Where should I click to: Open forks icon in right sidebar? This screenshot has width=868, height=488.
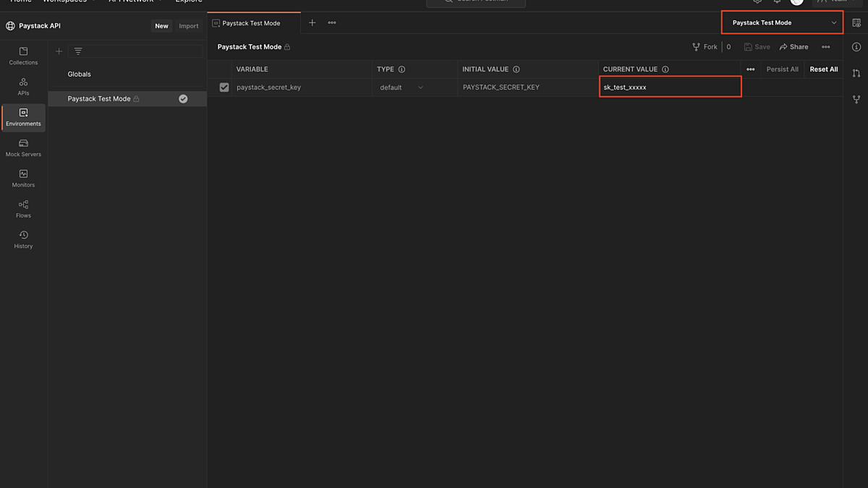coord(856,99)
